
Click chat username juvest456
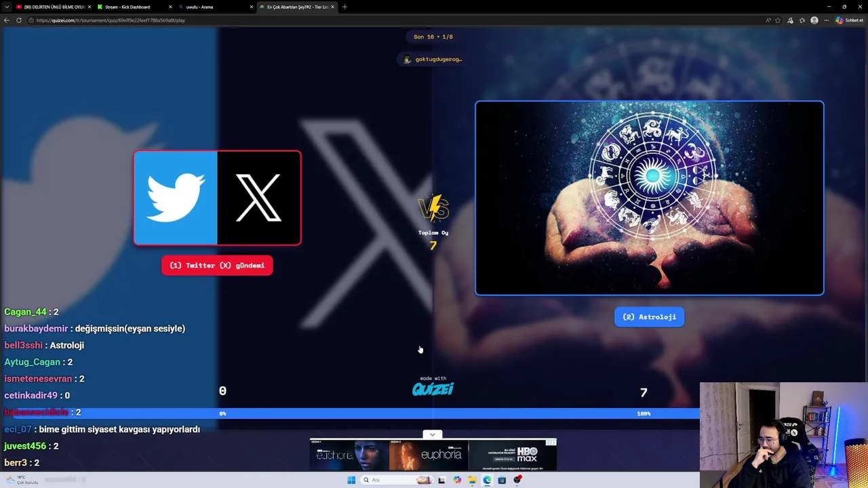coord(25,446)
